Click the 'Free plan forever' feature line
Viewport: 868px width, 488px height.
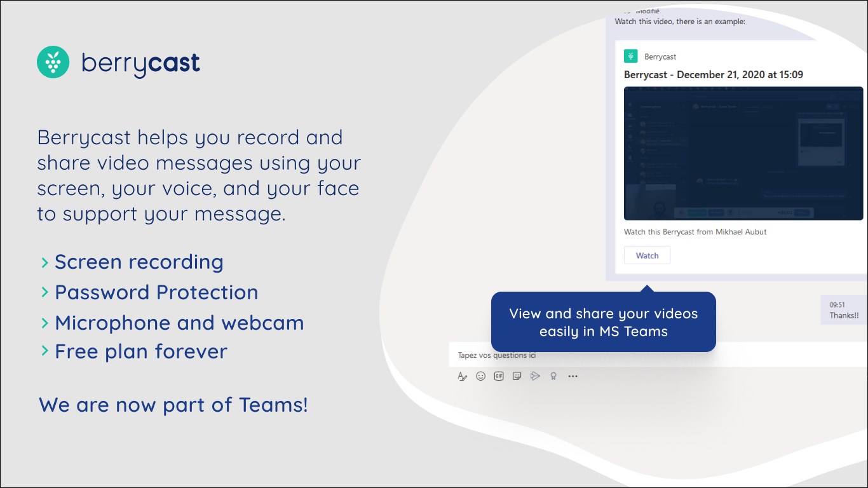coord(141,351)
